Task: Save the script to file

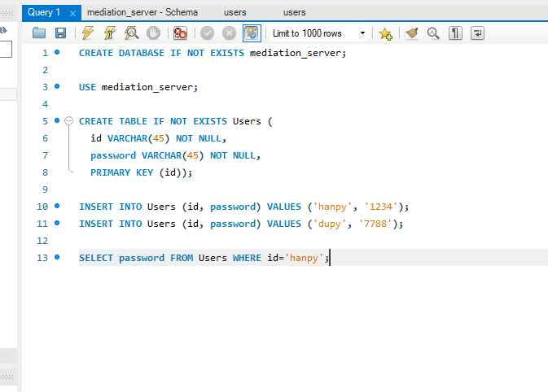Action: click(x=61, y=33)
